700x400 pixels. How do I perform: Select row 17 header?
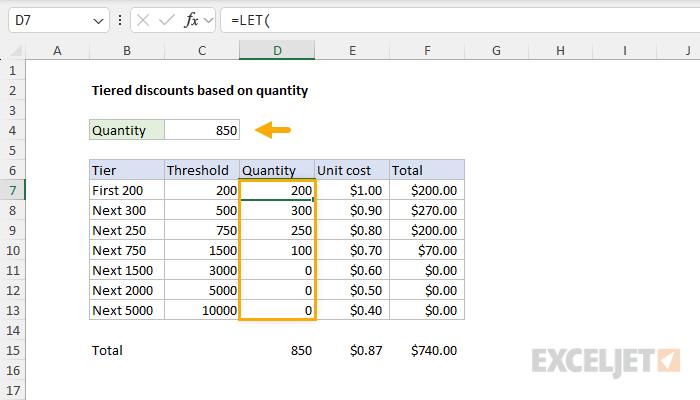coord(12,391)
